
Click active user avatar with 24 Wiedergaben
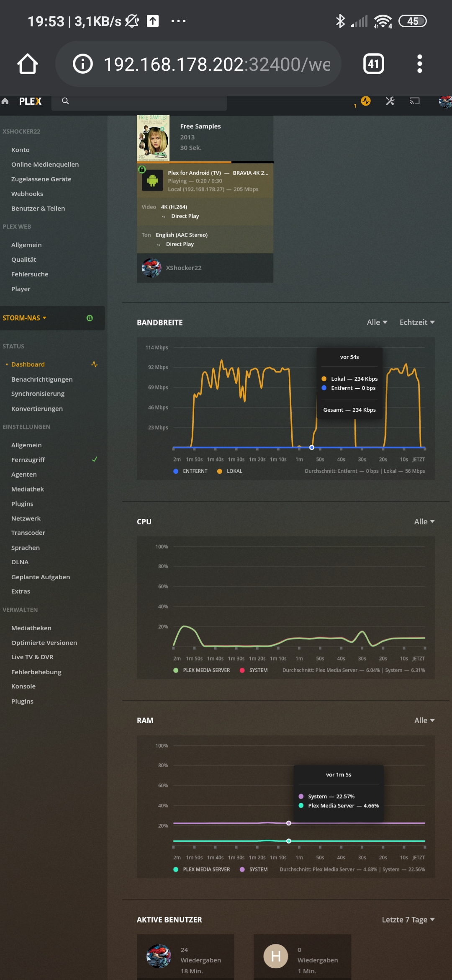pyautogui.click(x=159, y=956)
